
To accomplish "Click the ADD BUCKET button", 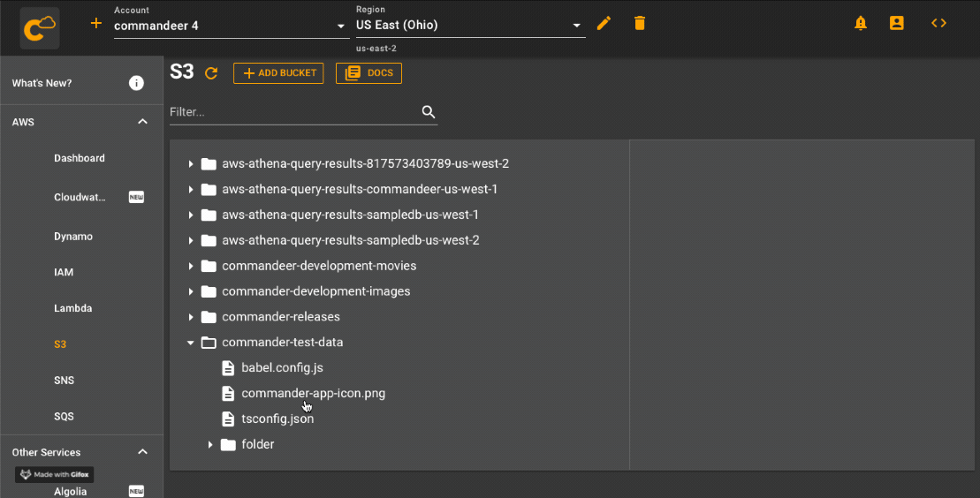I will (278, 73).
